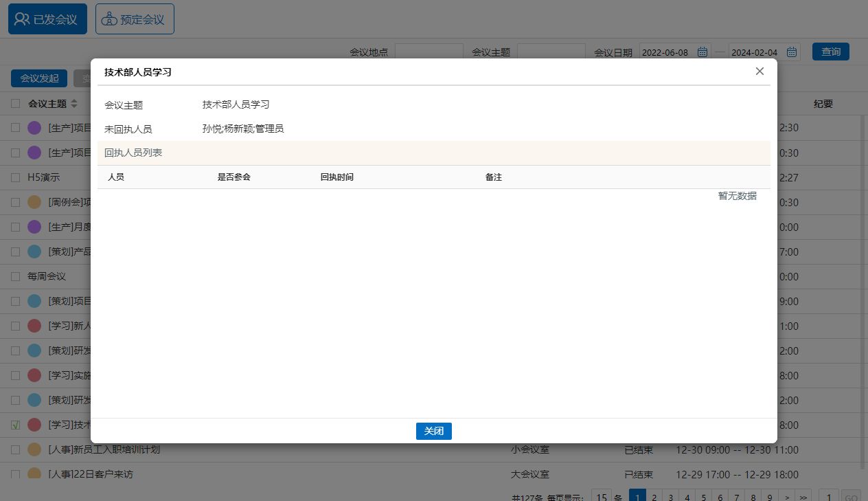Uncheck the checked 学习技术 row checkbox
The image size is (868, 501).
pos(15,425)
